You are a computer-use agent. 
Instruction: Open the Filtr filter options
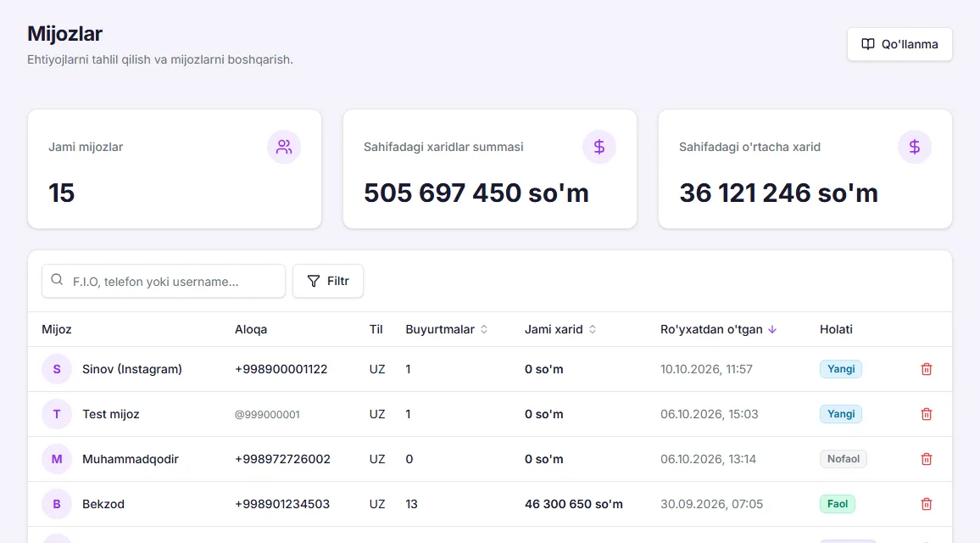pyautogui.click(x=328, y=282)
